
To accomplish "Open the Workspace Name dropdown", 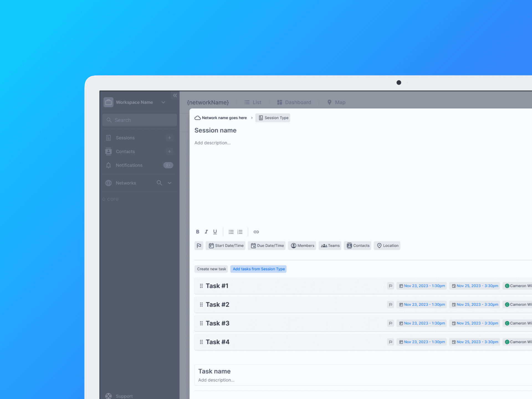I will pyautogui.click(x=163, y=102).
